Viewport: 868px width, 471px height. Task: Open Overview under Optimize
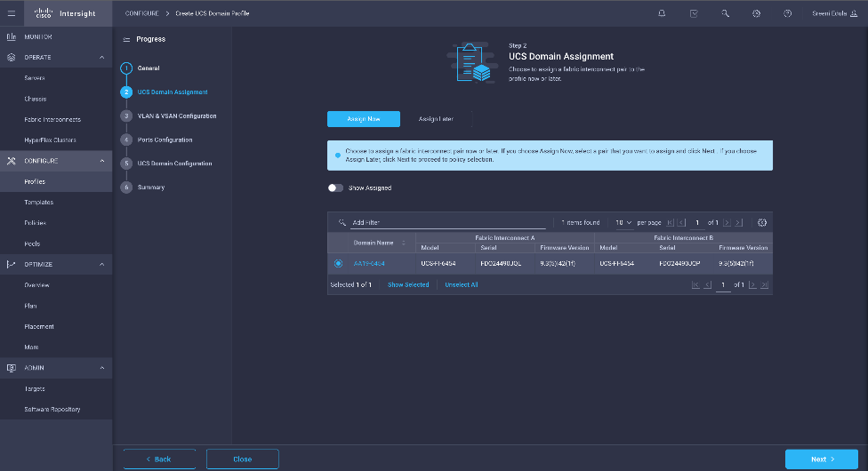coord(36,285)
